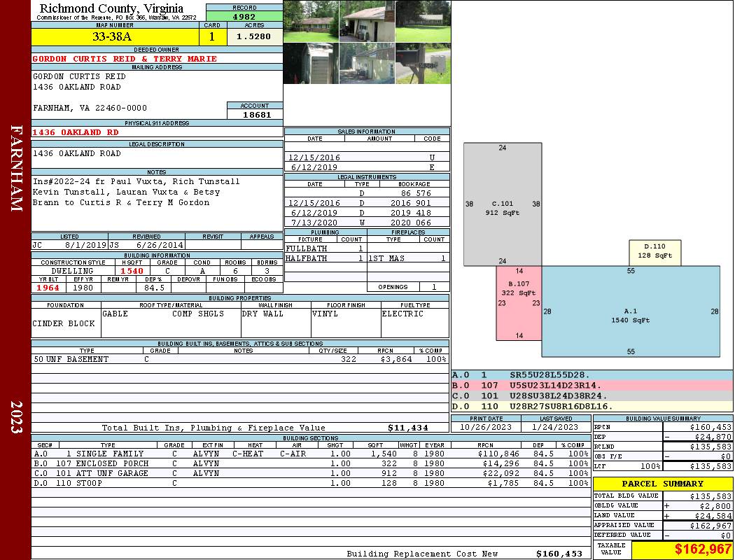This screenshot has width=735, height=560.
Task: Click the total built ins value $11,434
Action: click(408, 428)
